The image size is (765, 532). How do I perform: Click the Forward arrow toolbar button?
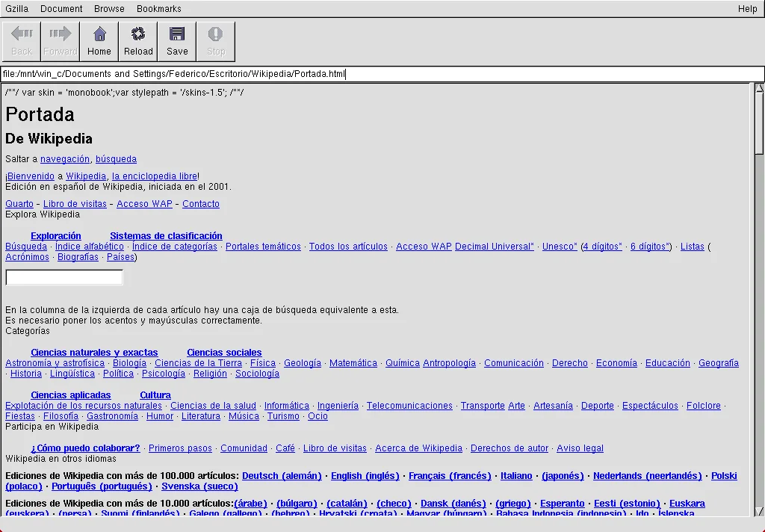pos(61,42)
